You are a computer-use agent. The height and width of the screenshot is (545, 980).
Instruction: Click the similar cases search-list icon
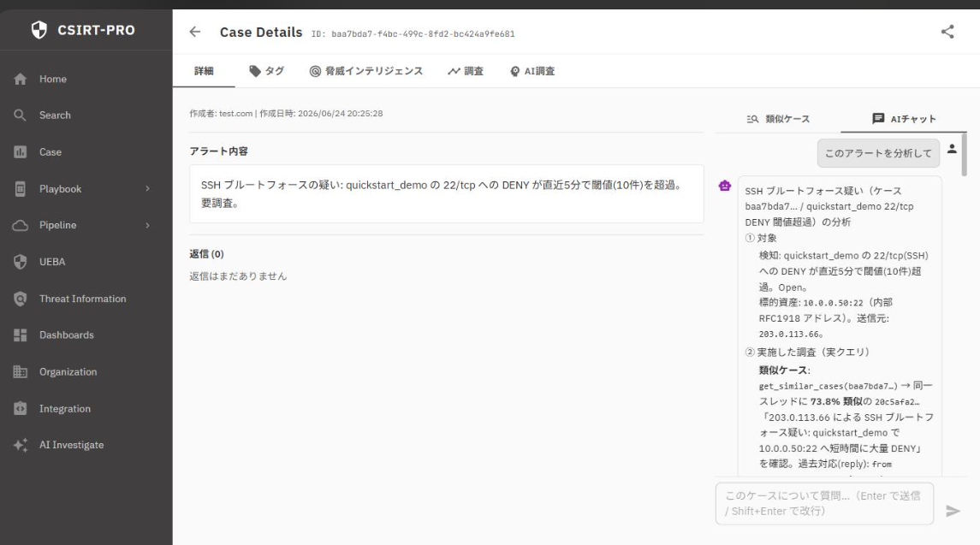[752, 119]
